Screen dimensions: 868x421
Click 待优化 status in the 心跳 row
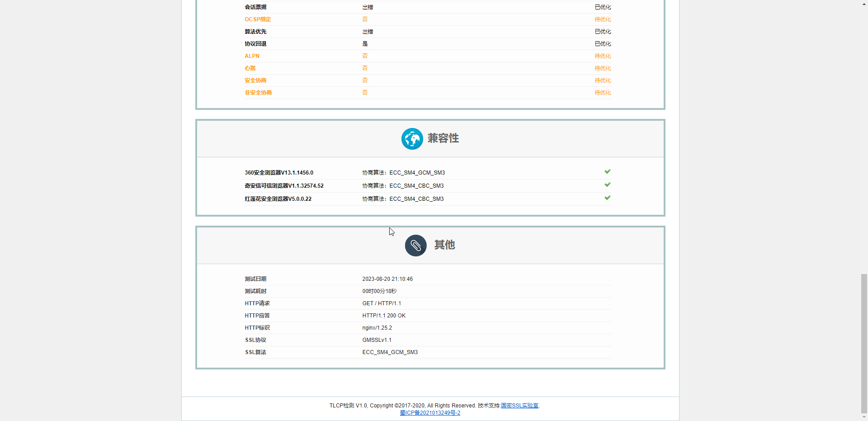point(603,68)
